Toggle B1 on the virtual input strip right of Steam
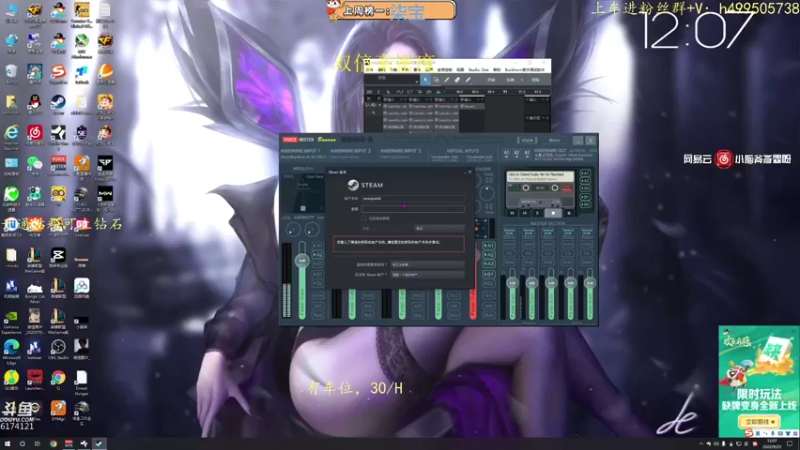800x450 pixels. click(489, 274)
